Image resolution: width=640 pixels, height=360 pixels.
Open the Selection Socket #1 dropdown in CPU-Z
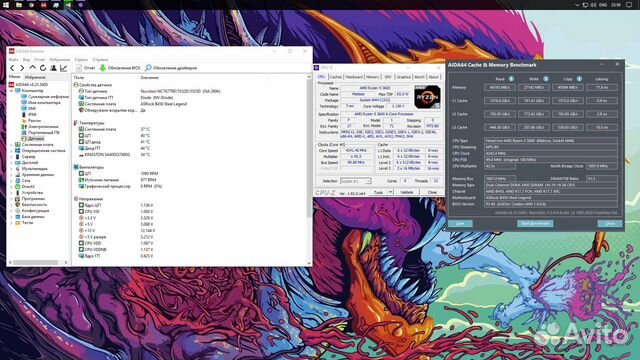(356, 181)
